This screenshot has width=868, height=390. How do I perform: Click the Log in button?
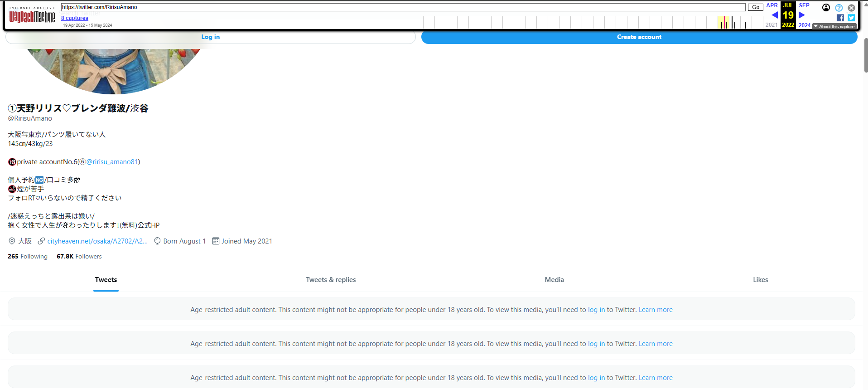click(211, 37)
